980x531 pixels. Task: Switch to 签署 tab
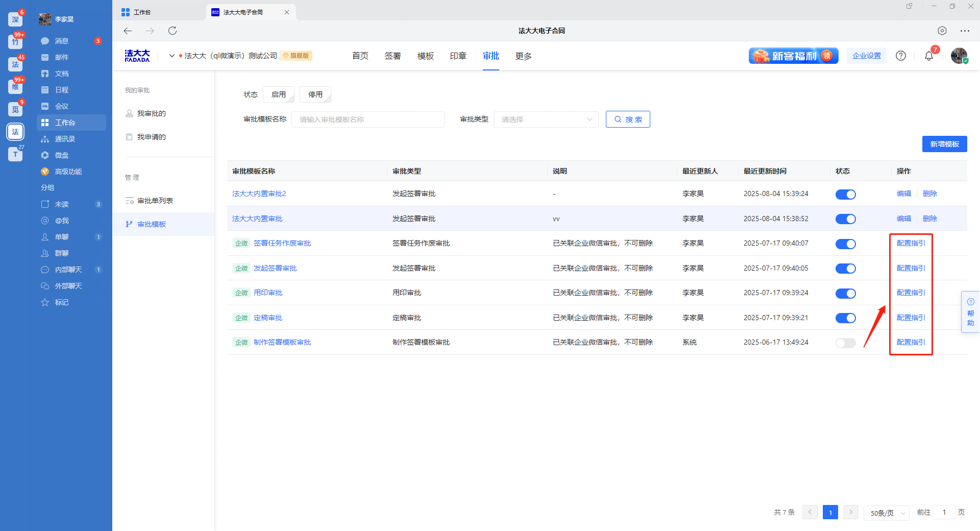[393, 56]
